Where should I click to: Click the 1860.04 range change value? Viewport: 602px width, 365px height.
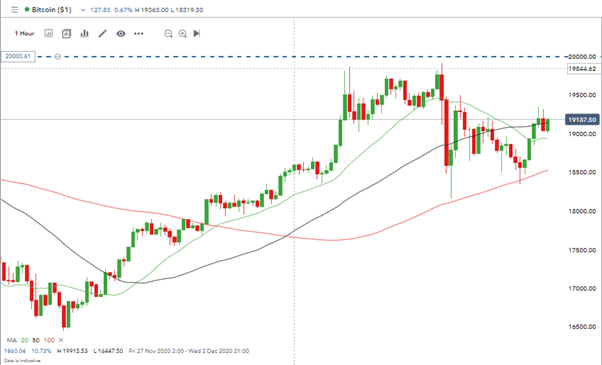(15, 351)
